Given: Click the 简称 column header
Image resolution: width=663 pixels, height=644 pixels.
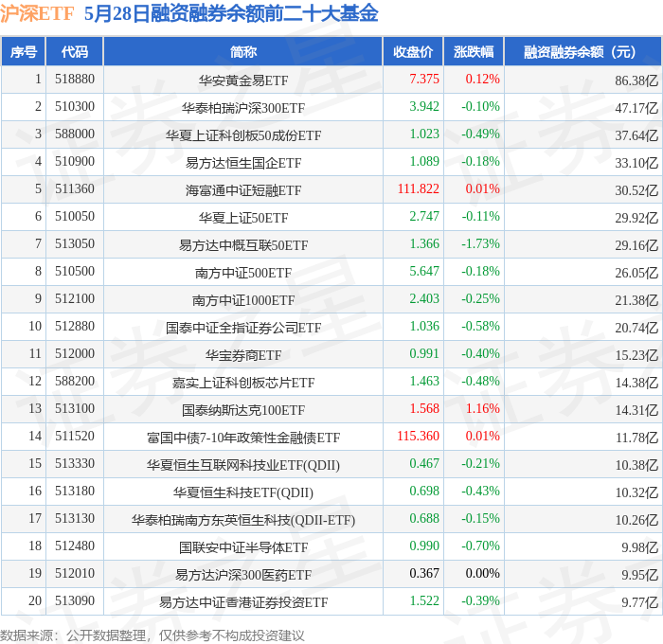Looking at the screenshot, I should (243, 52).
